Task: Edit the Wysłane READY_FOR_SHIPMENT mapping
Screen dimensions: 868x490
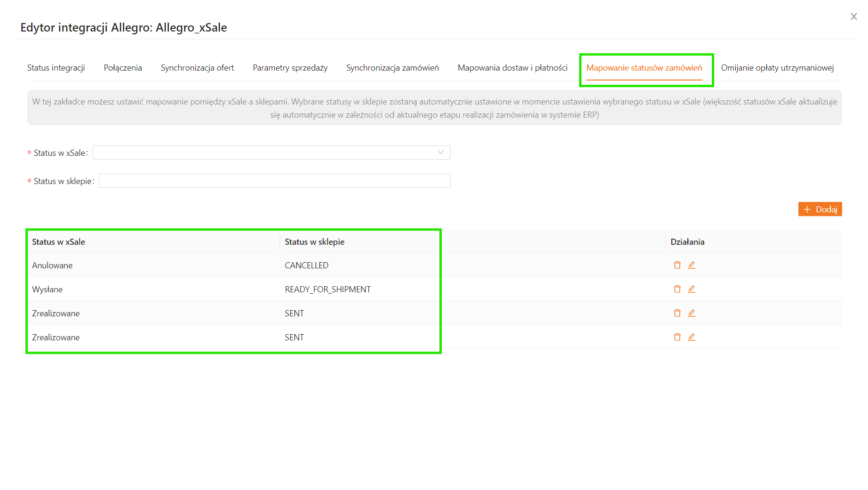Action: pyautogui.click(x=691, y=289)
